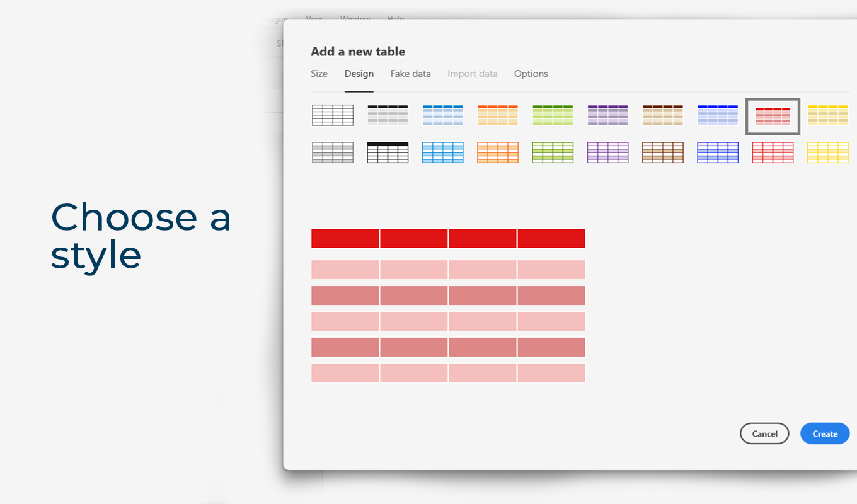Screen dimensions: 857x504
Task: Open the Size tab
Action: tap(319, 74)
